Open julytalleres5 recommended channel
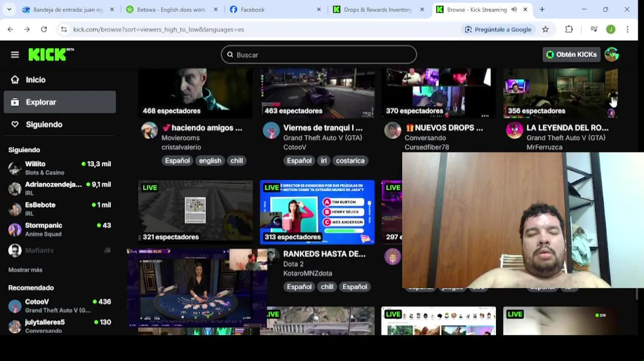Screen dimensions: 644x361 click(x=60, y=326)
